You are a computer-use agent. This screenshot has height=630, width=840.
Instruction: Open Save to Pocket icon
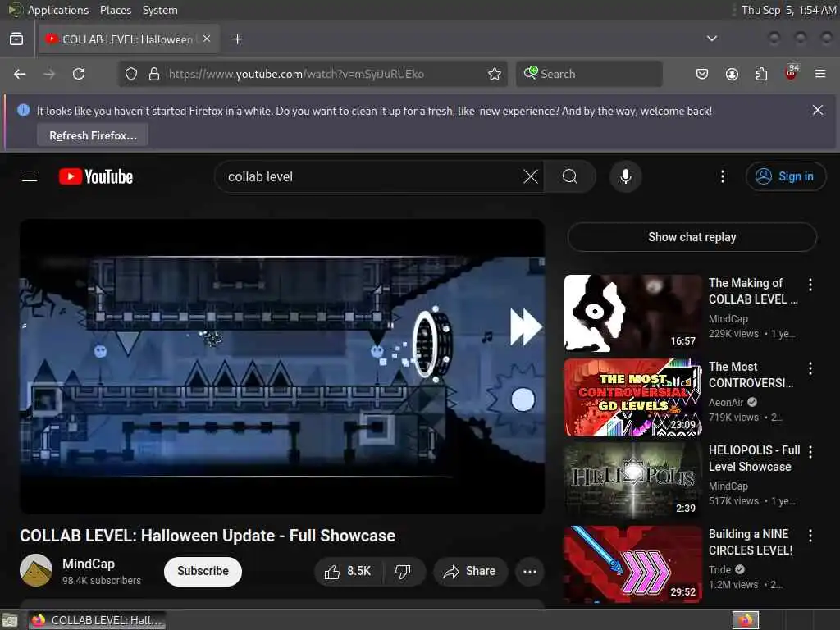click(702, 74)
